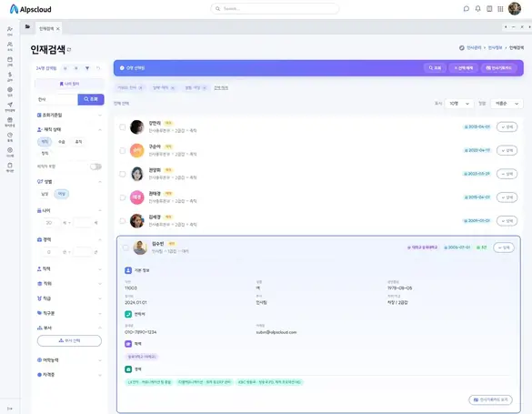Check the checkbox for 강민리 row
Viewport: 532px width, 414px height.
coord(123,126)
